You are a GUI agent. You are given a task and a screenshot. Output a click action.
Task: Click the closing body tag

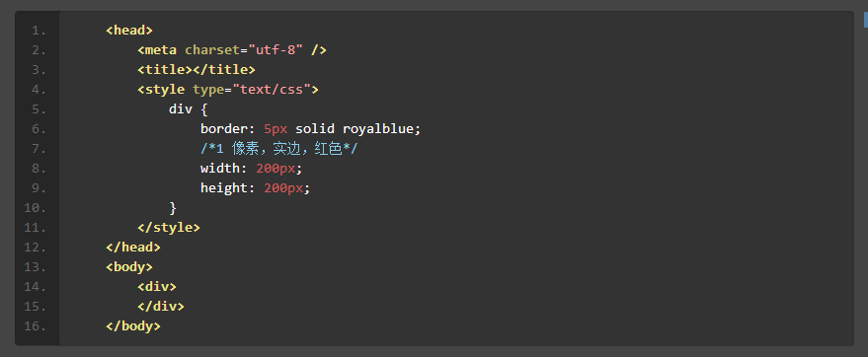133,326
